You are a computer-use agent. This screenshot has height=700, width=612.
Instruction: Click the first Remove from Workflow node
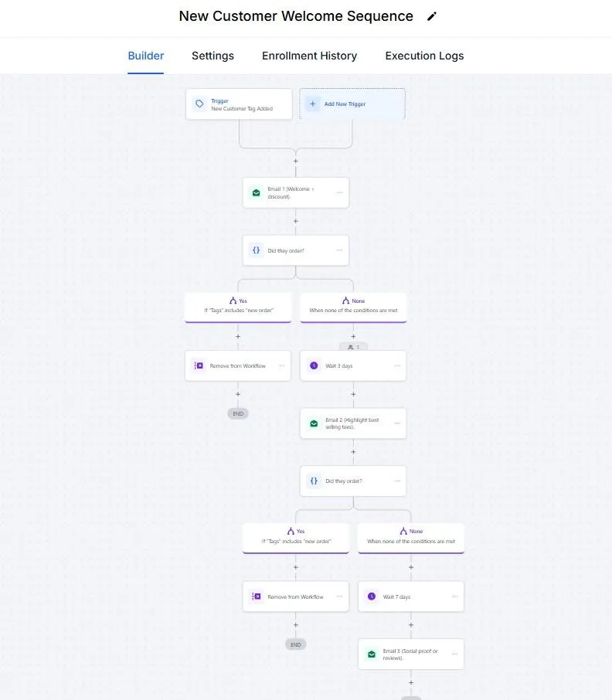(238, 365)
